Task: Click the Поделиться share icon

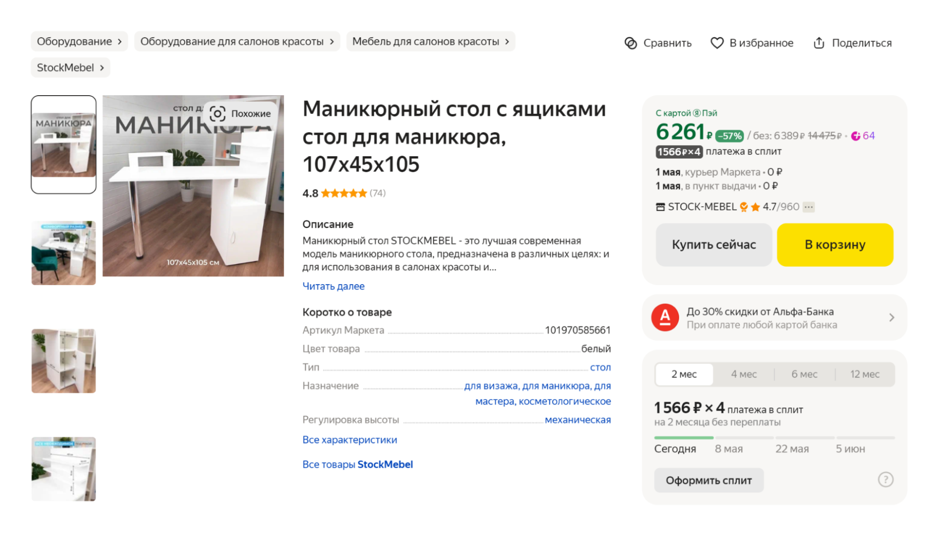Action: (x=819, y=42)
